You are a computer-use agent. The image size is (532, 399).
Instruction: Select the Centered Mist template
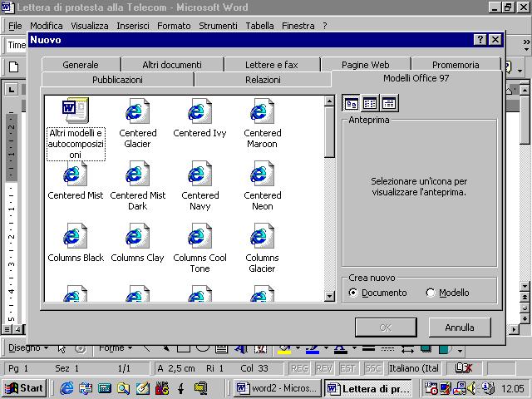click(76, 180)
